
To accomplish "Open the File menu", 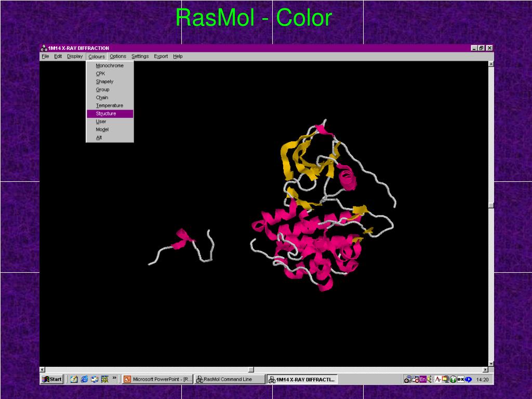I will (x=45, y=56).
